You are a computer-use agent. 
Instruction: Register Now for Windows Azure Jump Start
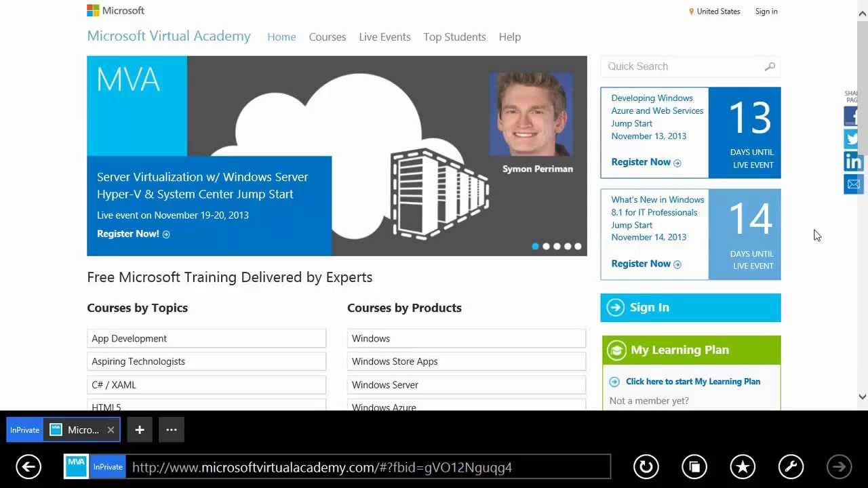[646, 162]
